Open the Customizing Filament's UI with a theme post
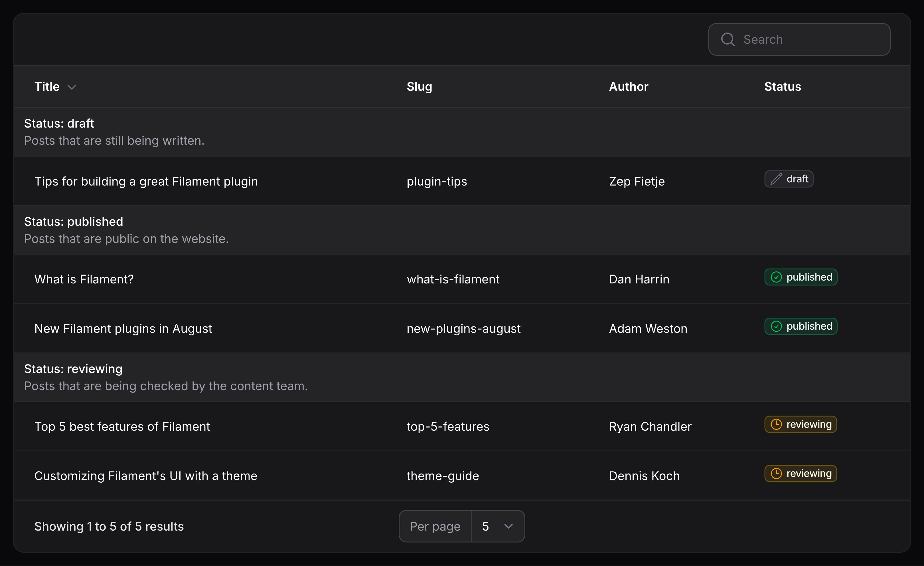924x566 pixels. coord(145,476)
